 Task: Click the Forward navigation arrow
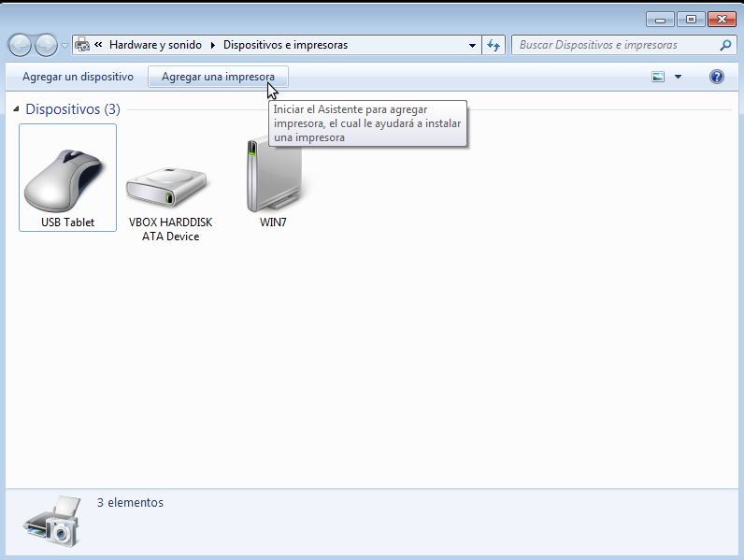click(x=46, y=46)
